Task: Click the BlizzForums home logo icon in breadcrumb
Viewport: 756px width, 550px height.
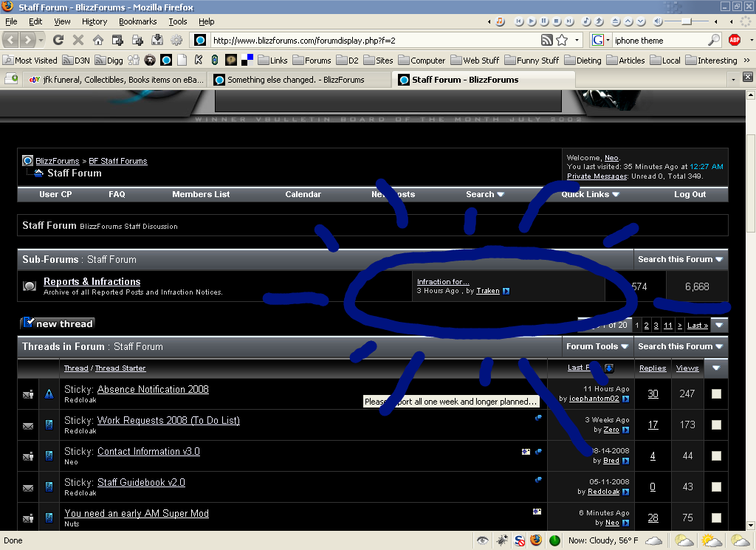Action: [28, 161]
